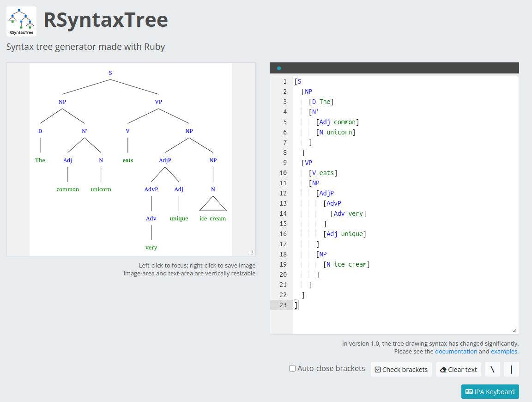This screenshot has height=402, width=532.
Task: Click the RSyntaxTree logo icon
Action: (22, 21)
